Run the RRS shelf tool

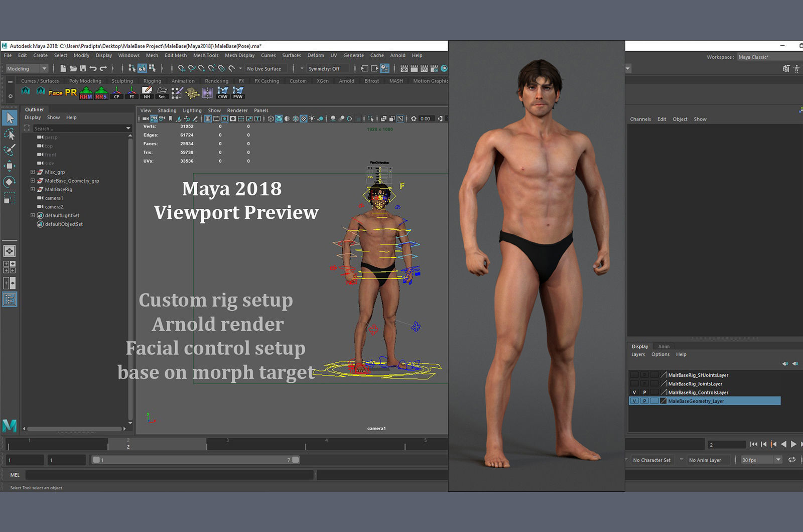tap(101, 93)
